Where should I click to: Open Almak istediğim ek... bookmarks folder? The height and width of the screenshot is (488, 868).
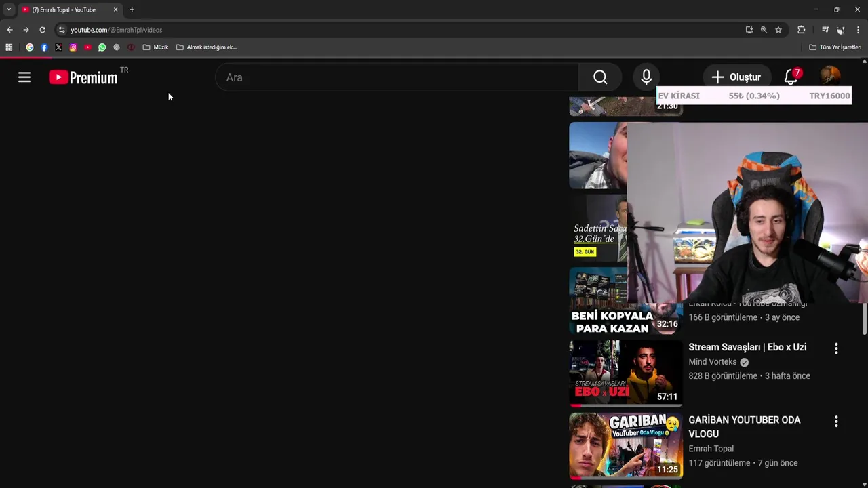pyautogui.click(x=206, y=47)
